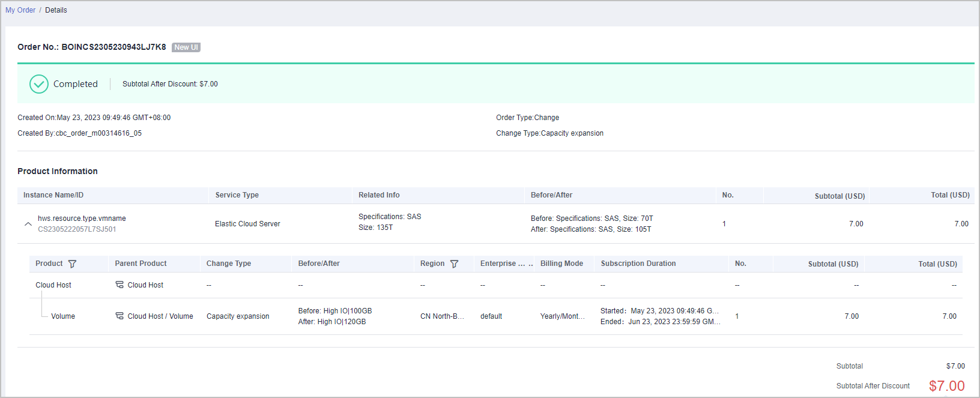The image size is (980, 398).
Task: Open the Region column filter
Action: (455, 264)
